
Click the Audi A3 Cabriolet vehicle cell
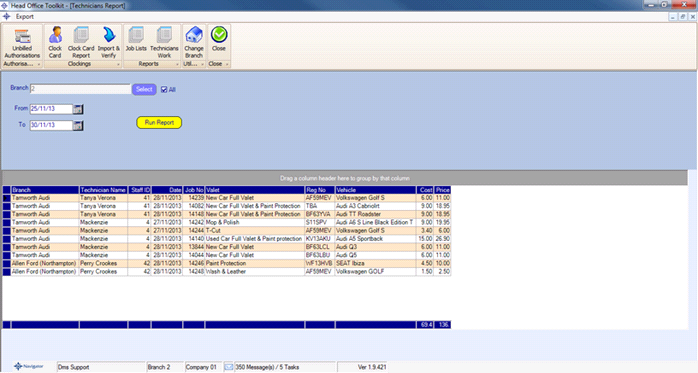click(x=375, y=206)
